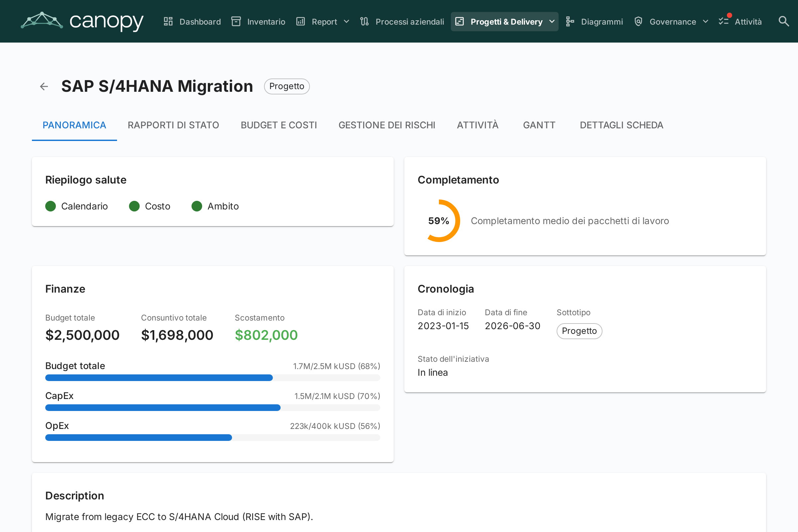798x532 pixels.
Task: Select the Gestione dei Rischi tab
Action: tap(387, 125)
